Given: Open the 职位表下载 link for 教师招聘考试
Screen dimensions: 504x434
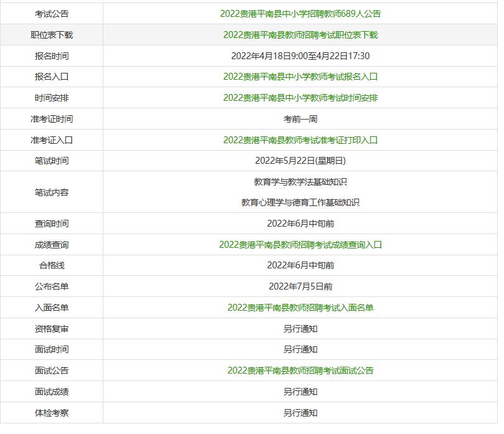Looking at the screenshot, I should click(302, 35).
